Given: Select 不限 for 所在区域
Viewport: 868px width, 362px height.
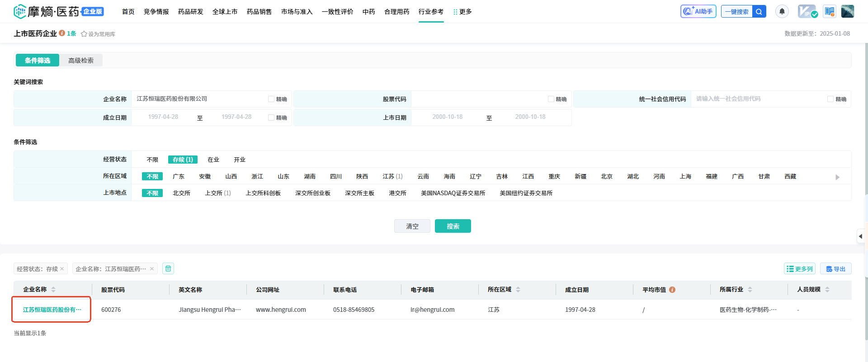Looking at the screenshot, I should (x=152, y=176).
